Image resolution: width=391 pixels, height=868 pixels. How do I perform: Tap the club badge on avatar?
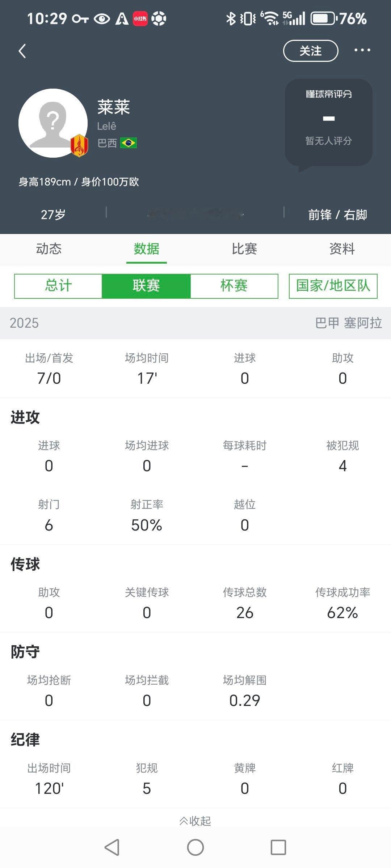tap(79, 145)
